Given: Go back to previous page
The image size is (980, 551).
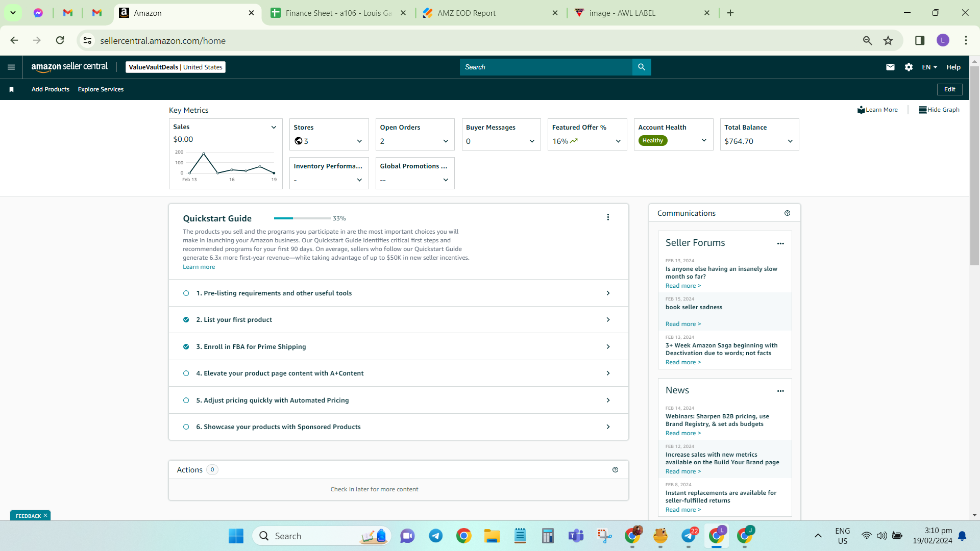Looking at the screenshot, I should pos(14,40).
